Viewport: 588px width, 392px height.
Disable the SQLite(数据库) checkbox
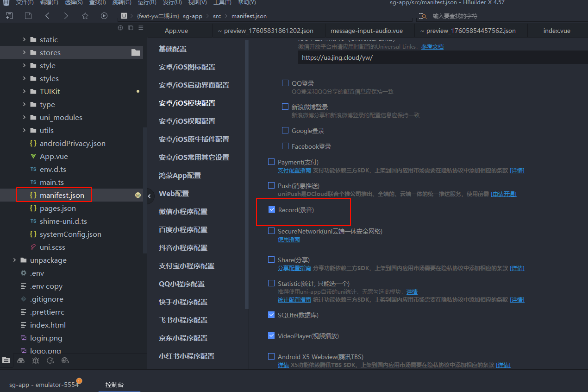pos(271,315)
